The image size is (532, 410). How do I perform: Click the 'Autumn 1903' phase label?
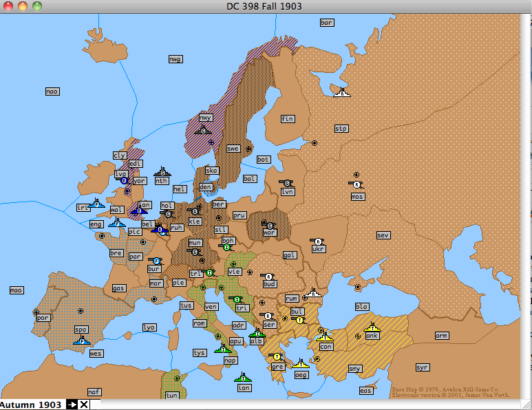click(x=30, y=405)
